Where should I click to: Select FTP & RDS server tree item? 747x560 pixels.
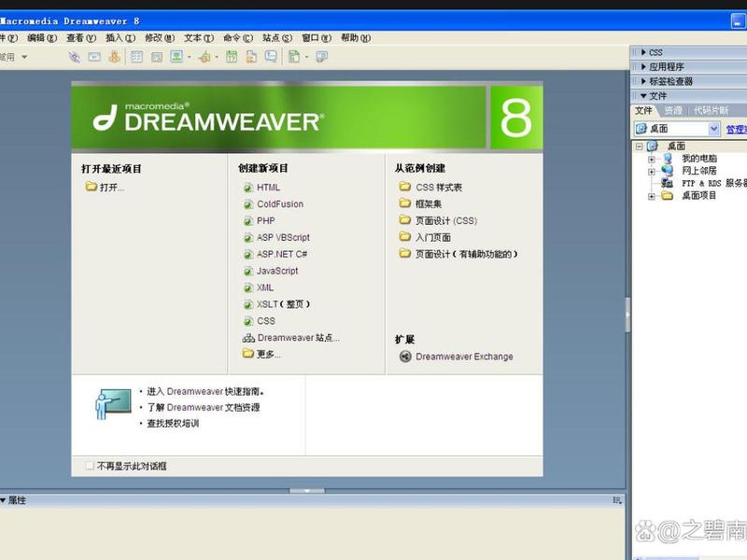(x=713, y=183)
